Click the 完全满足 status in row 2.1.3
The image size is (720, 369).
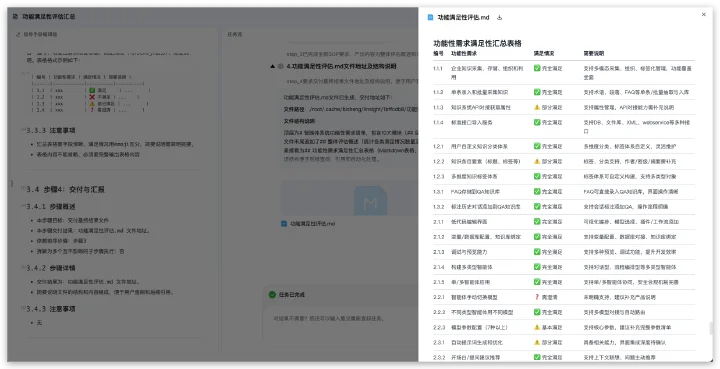(548, 252)
